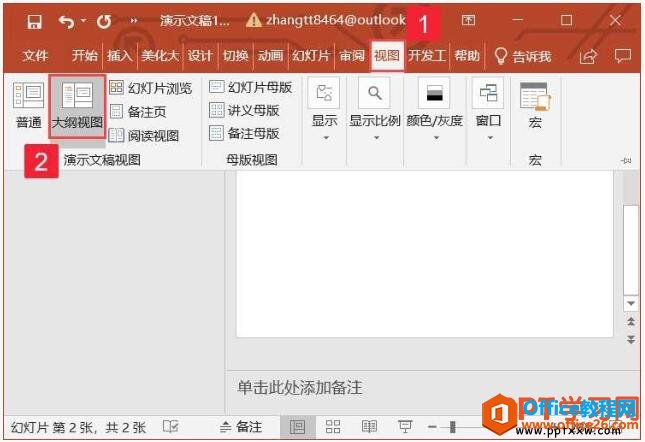This screenshot has width=645, height=442.
Task: Switch to the 动画 animations tab
Action: click(x=270, y=56)
